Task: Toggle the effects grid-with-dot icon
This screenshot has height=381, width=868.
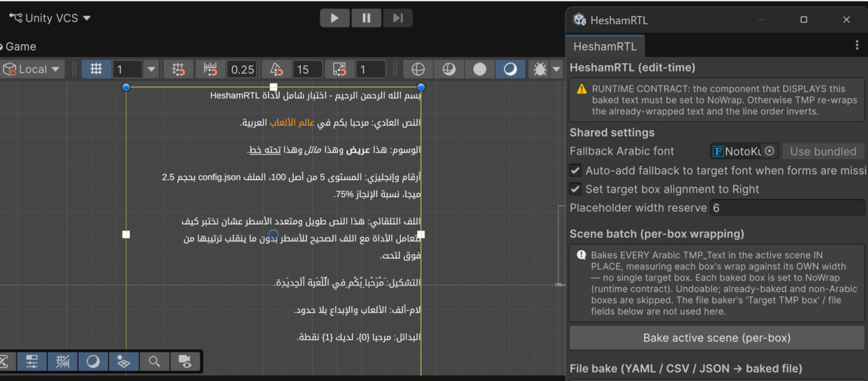Action: click(x=124, y=361)
